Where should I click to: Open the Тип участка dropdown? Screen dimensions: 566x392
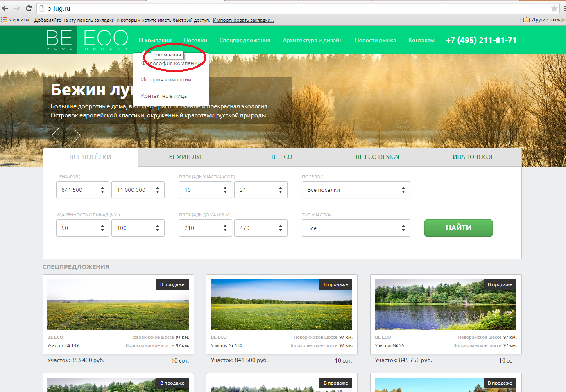point(355,228)
